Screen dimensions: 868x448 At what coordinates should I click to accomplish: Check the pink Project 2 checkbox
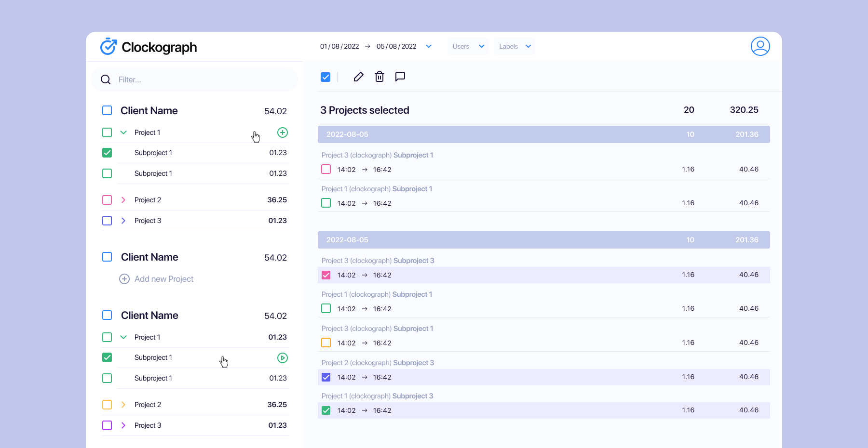107,200
